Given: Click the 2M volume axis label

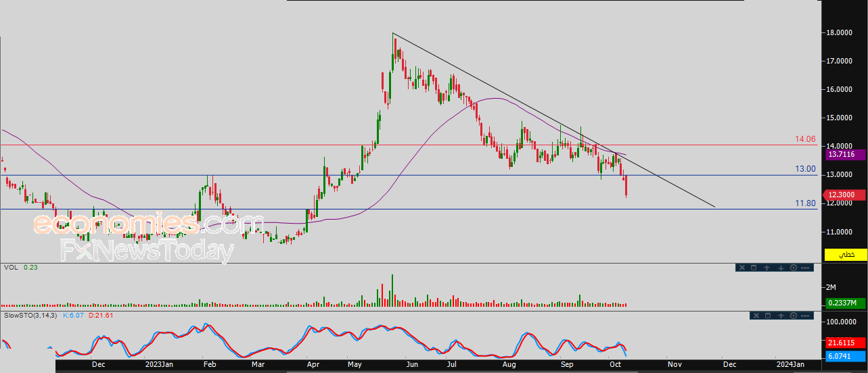Looking at the screenshot, I should click(x=831, y=287).
